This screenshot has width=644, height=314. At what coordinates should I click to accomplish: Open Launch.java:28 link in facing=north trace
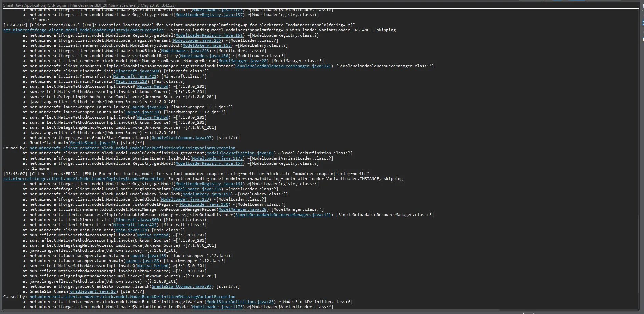coord(142,261)
